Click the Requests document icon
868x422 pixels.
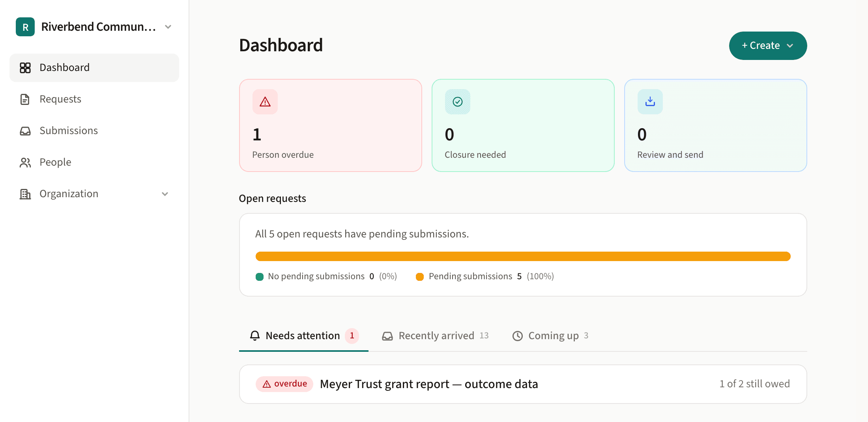25,99
